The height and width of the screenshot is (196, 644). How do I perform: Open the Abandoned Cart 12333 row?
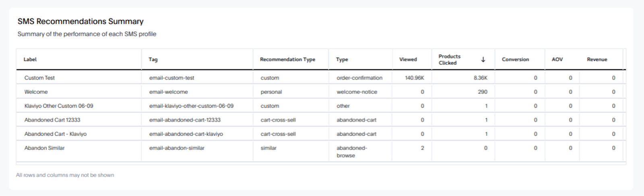coord(52,120)
